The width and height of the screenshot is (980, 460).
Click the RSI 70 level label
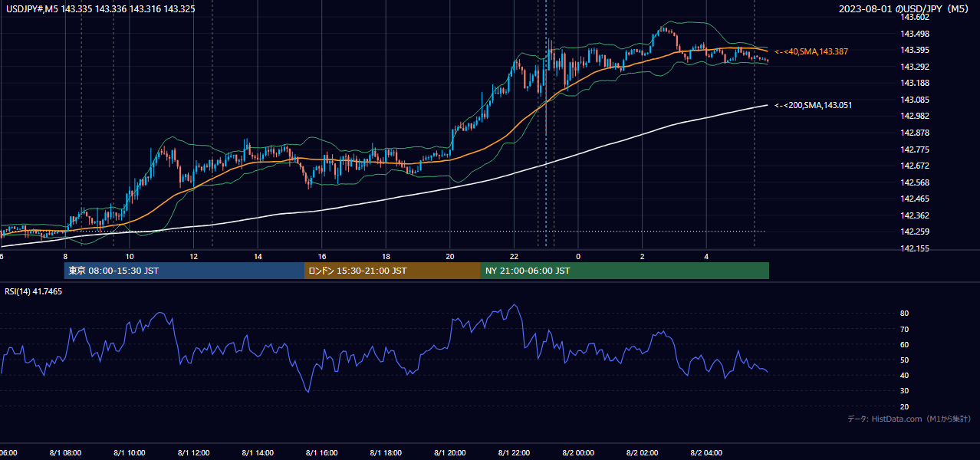[x=905, y=329]
